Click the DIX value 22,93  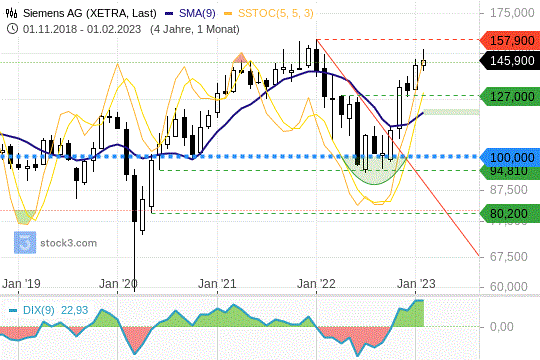[75, 310]
